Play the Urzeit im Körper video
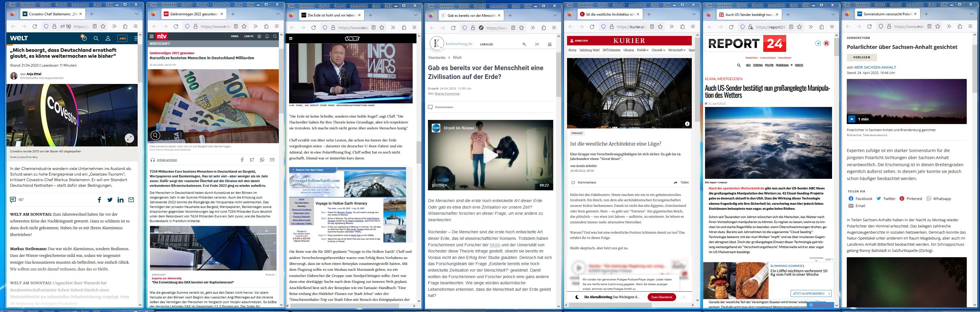The width and height of the screenshot is (980, 312). coord(490,155)
